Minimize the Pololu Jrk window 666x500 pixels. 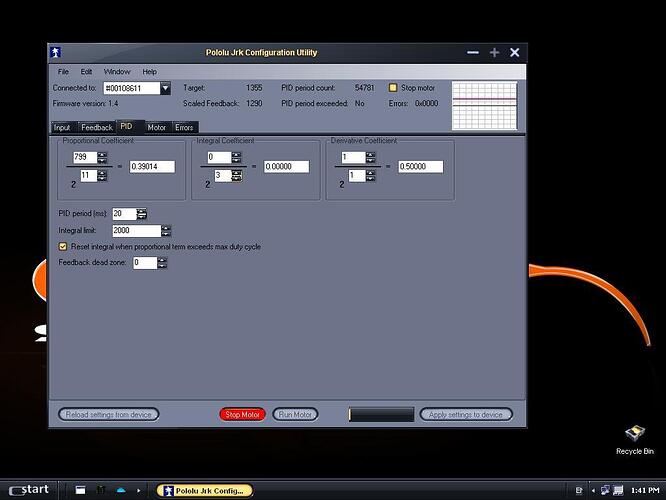tap(473, 52)
